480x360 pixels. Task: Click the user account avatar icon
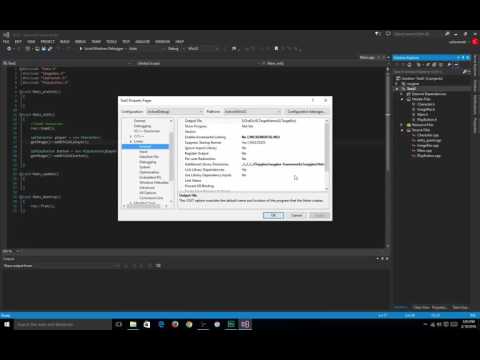[475, 42]
